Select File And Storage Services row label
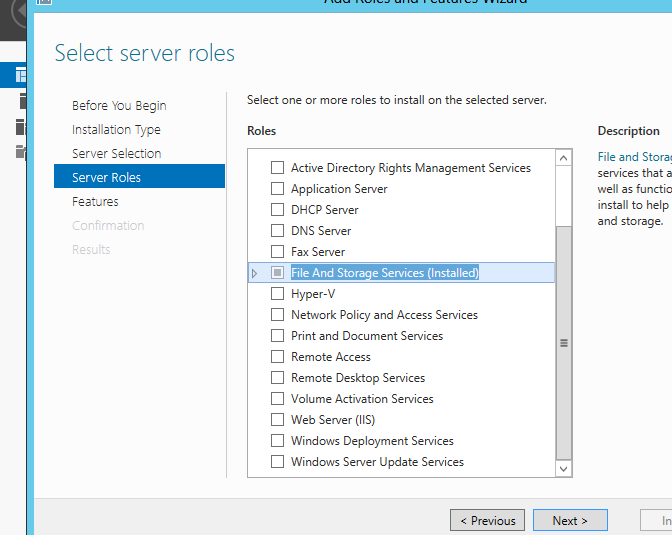Screen dimensions: 672x535 coord(384,273)
